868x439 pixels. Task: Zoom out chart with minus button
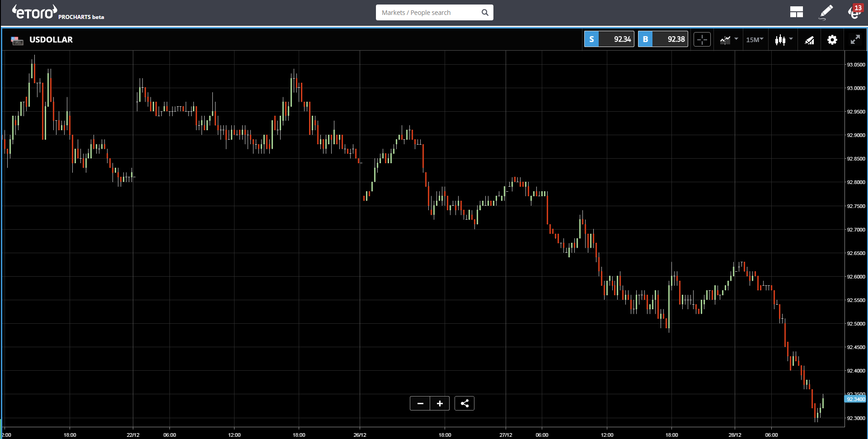click(x=420, y=403)
